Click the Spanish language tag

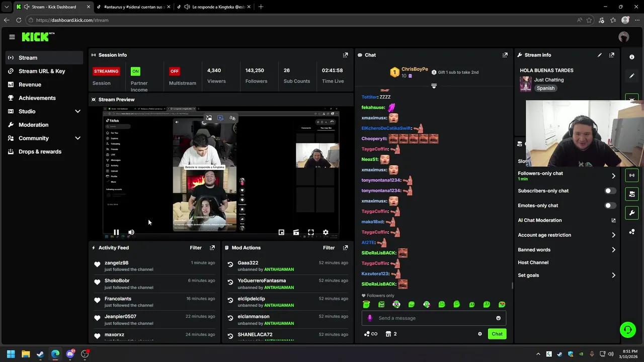pos(545,88)
